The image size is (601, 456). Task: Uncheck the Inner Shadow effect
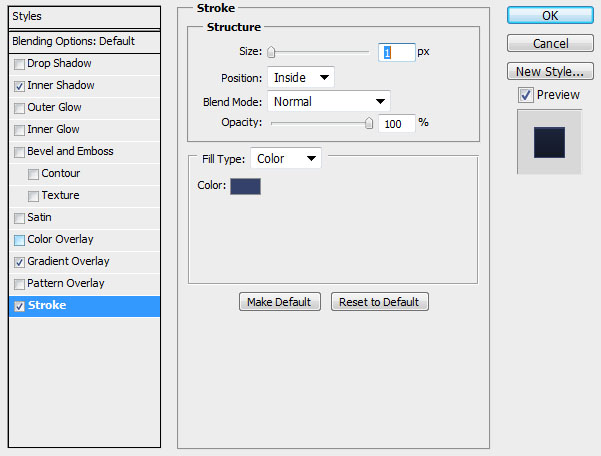pyautogui.click(x=19, y=86)
